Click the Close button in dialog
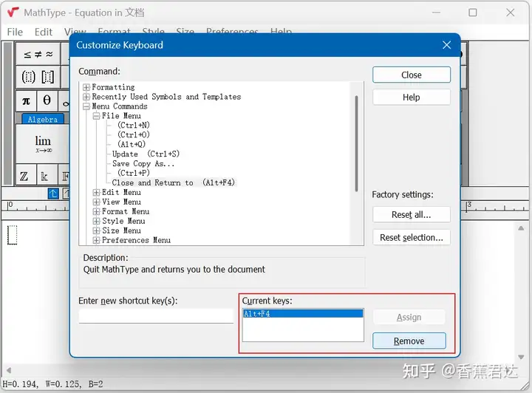The image size is (532, 393). pos(412,75)
